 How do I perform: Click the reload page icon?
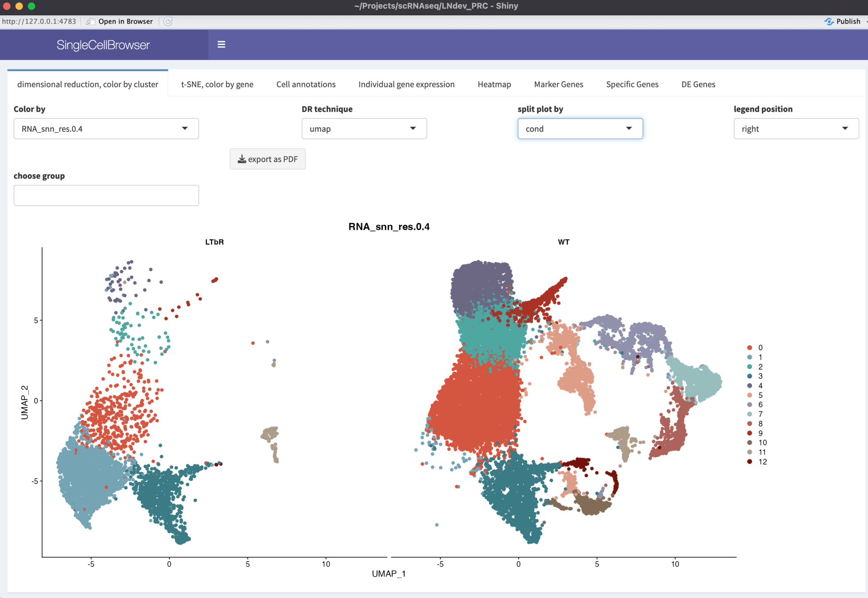(168, 21)
